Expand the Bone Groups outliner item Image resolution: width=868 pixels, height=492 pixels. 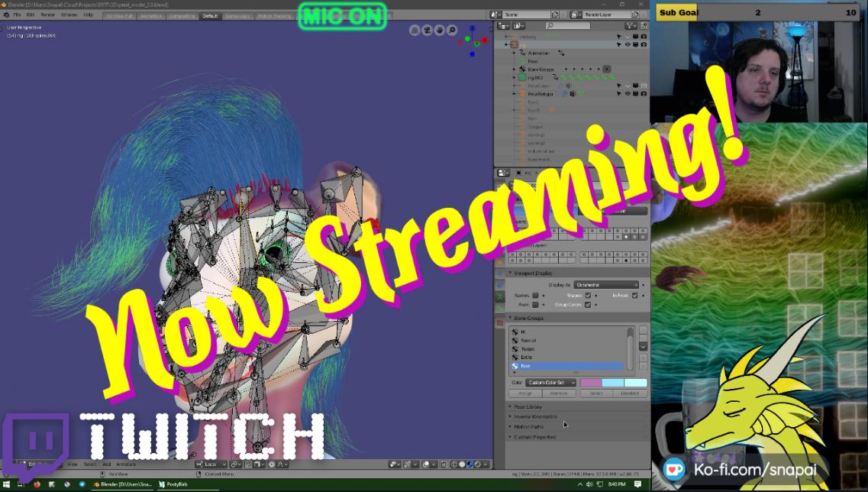(515, 70)
